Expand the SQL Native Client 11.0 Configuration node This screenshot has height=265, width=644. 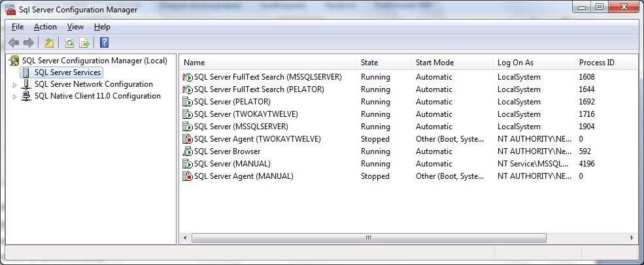(x=15, y=97)
